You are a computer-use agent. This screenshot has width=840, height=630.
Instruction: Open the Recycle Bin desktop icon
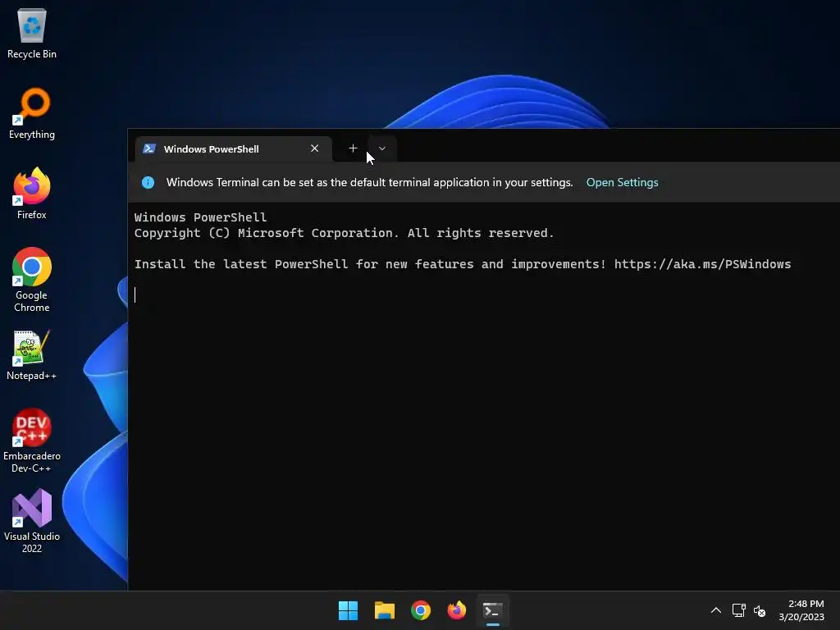[x=32, y=33]
